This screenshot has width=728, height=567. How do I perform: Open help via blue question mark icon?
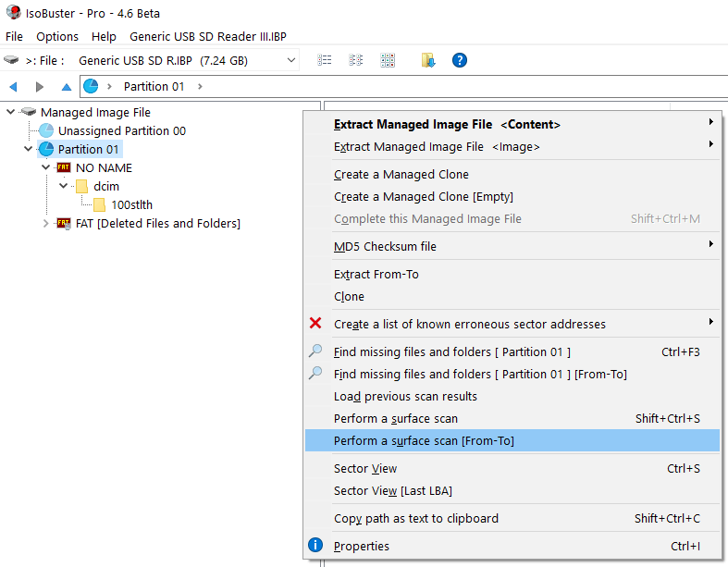coord(459,60)
